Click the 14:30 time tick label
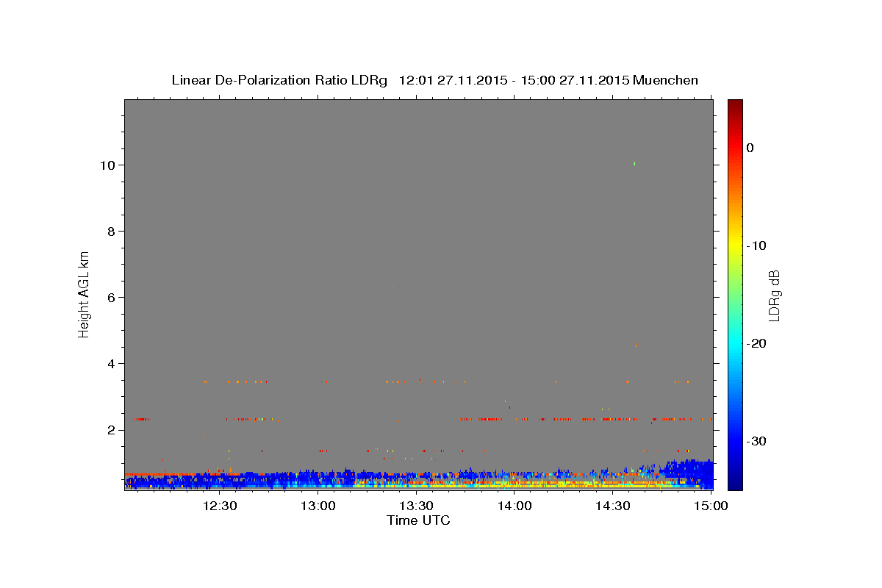 click(612, 506)
